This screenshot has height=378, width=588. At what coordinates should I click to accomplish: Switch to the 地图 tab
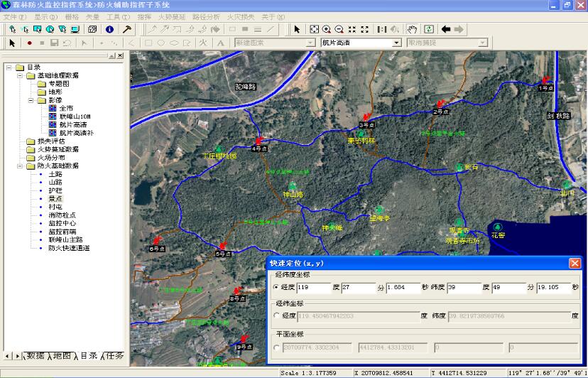[x=62, y=355]
